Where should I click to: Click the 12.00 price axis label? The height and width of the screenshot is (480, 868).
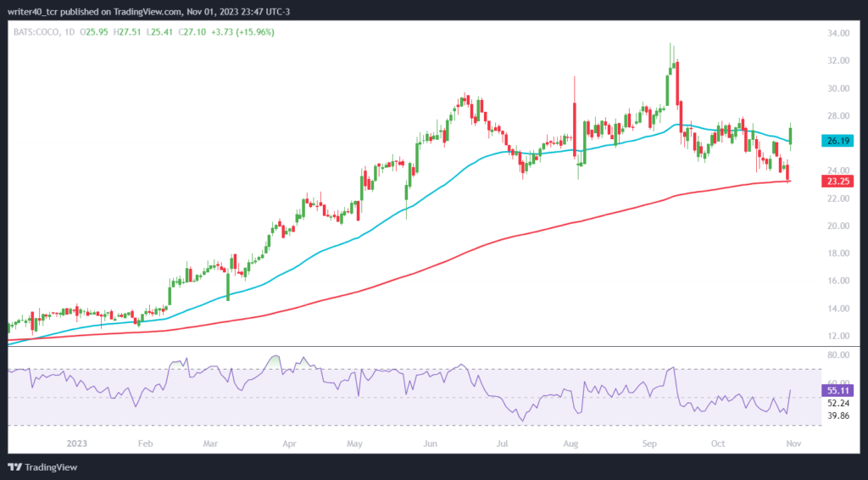[x=838, y=336]
